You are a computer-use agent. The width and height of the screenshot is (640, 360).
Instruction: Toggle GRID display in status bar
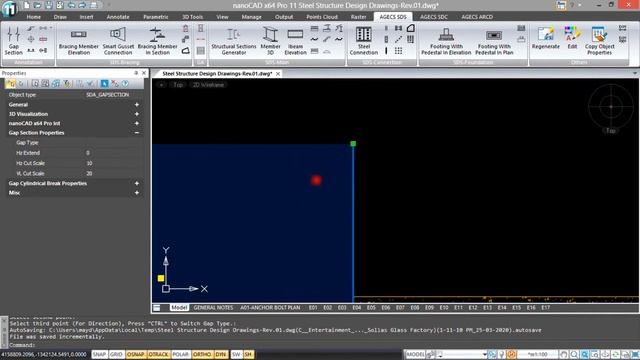point(116,354)
